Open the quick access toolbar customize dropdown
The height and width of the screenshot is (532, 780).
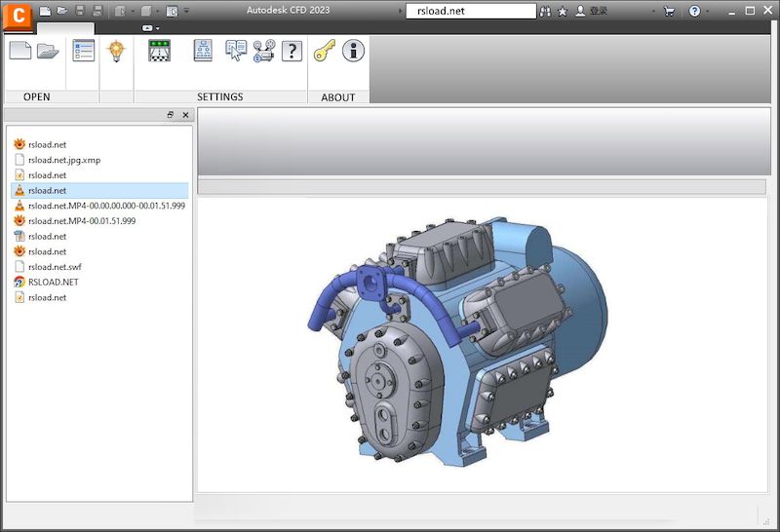point(186,11)
